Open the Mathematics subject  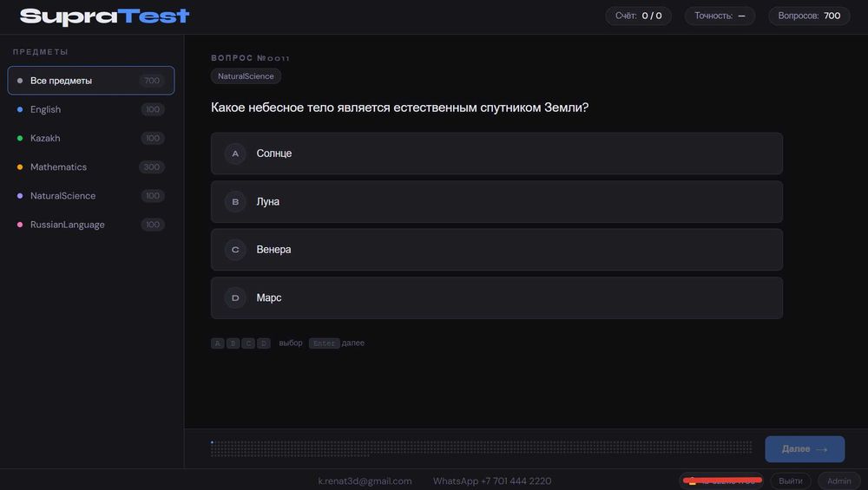91,167
